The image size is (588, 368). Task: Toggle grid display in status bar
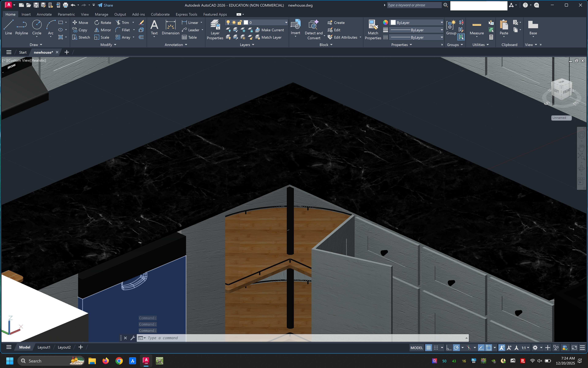click(x=429, y=348)
